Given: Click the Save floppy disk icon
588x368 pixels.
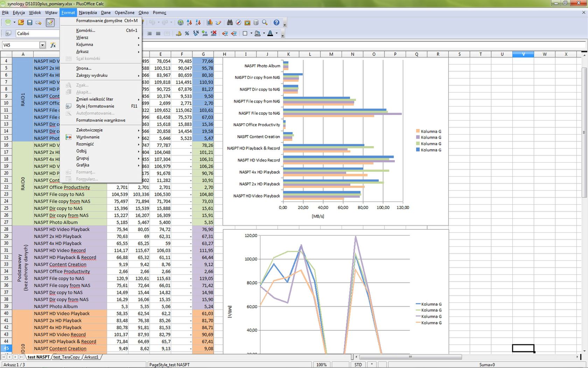Looking at the screenshot, I should pyautogui.click(x=30, y=22).
